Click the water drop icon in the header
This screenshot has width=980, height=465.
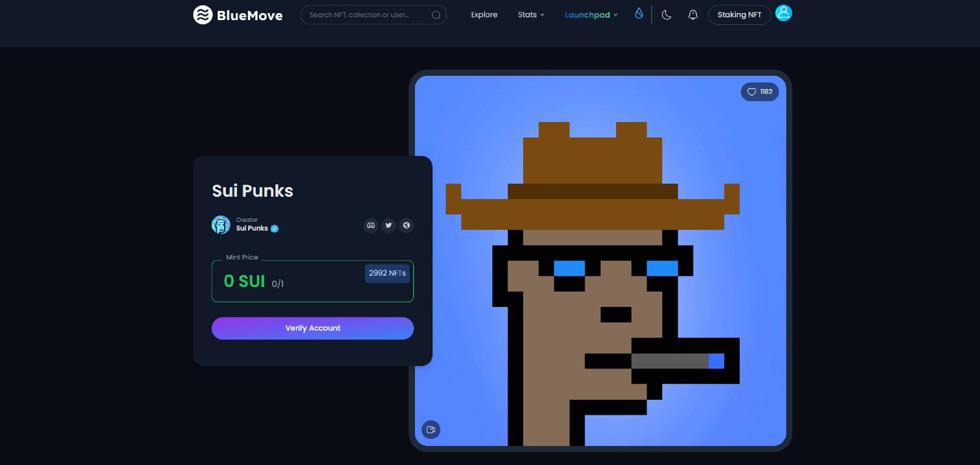(x=639, y=13)
